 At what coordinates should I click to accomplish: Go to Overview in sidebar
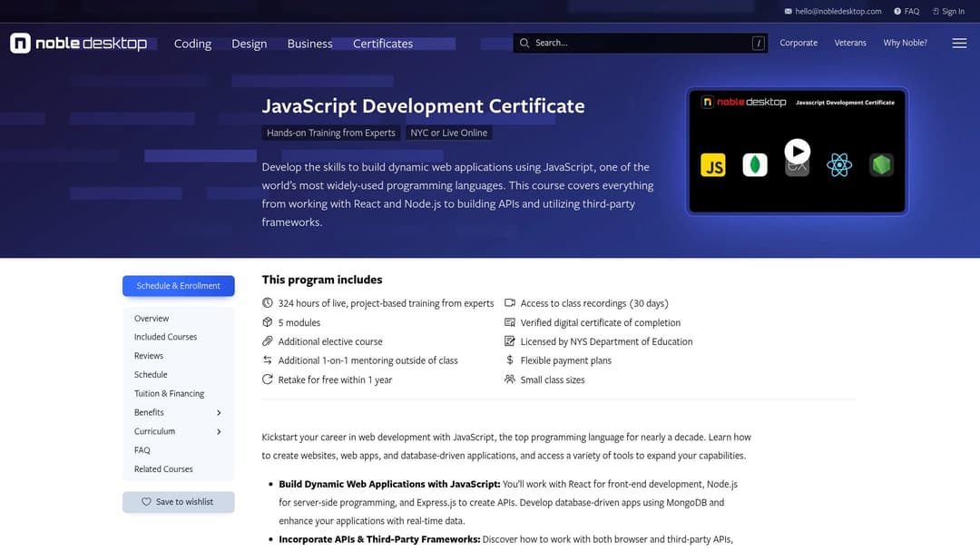tap(152, 318)
